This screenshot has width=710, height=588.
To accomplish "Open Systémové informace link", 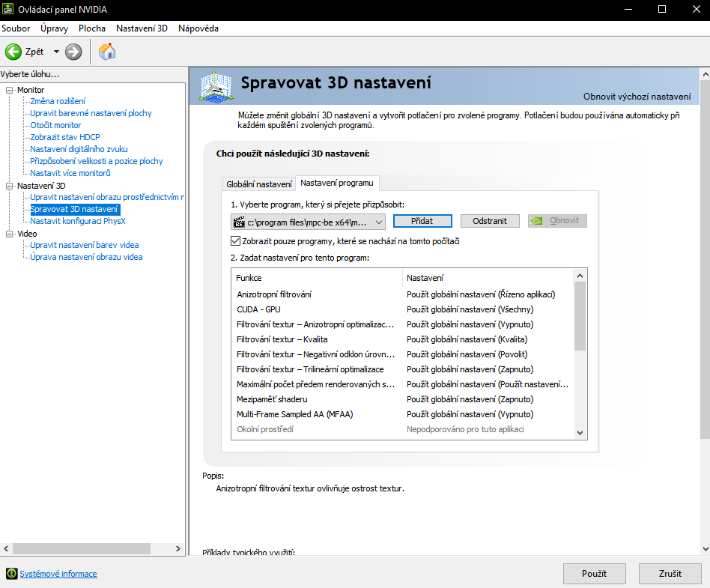I will coord(58,574).
